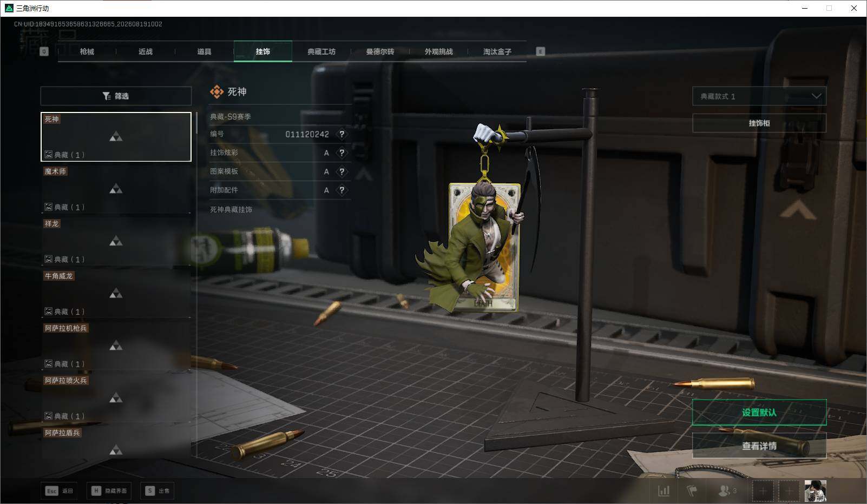Click the 死神 title collectible icon
Screen dimensions: 867x504
click(216, 92)
